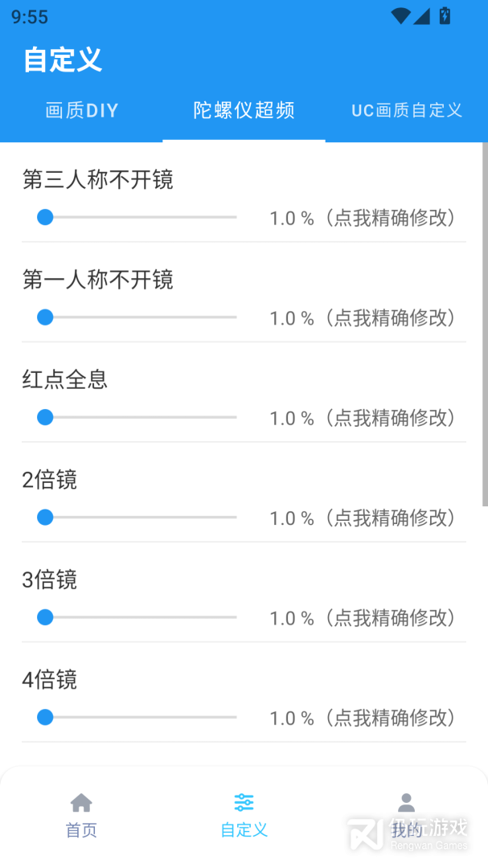Tap the 首页 label in bottom navigation

(x=81, y=830)
